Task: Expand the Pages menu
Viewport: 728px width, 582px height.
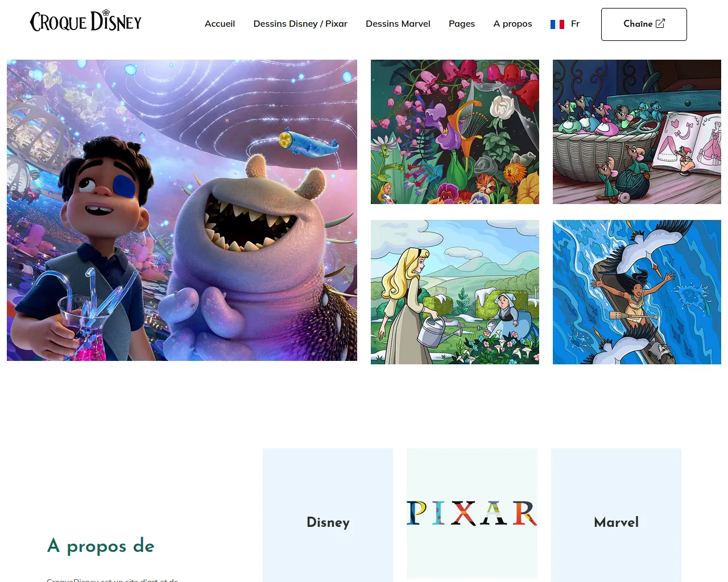Action: [x=462, y=24]
